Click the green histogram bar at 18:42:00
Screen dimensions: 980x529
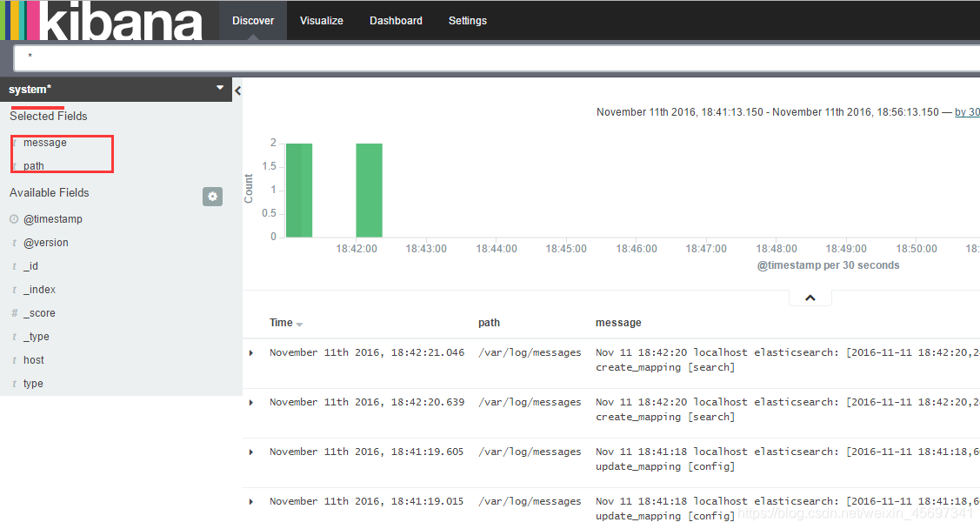pos(370,190)
